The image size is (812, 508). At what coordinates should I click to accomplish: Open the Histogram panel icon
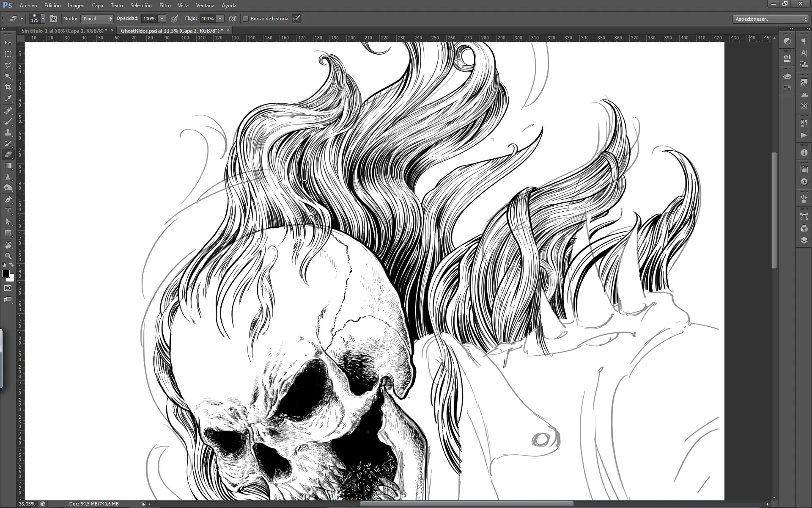pyautogui.click(x=804, y=94)
